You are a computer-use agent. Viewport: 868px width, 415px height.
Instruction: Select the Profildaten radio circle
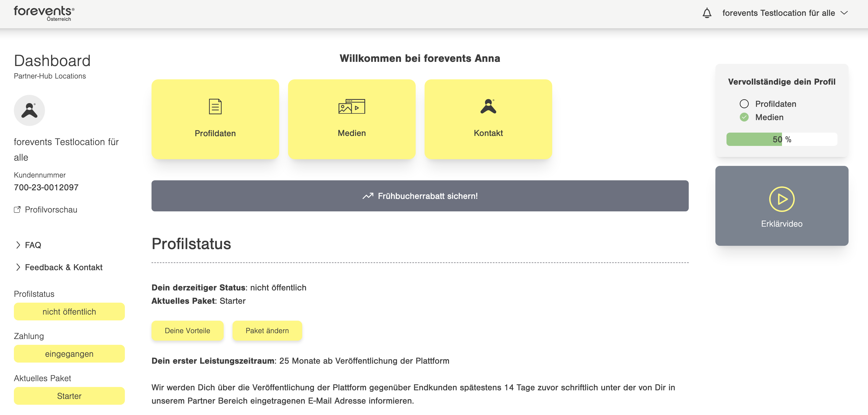tap(744, 104)
